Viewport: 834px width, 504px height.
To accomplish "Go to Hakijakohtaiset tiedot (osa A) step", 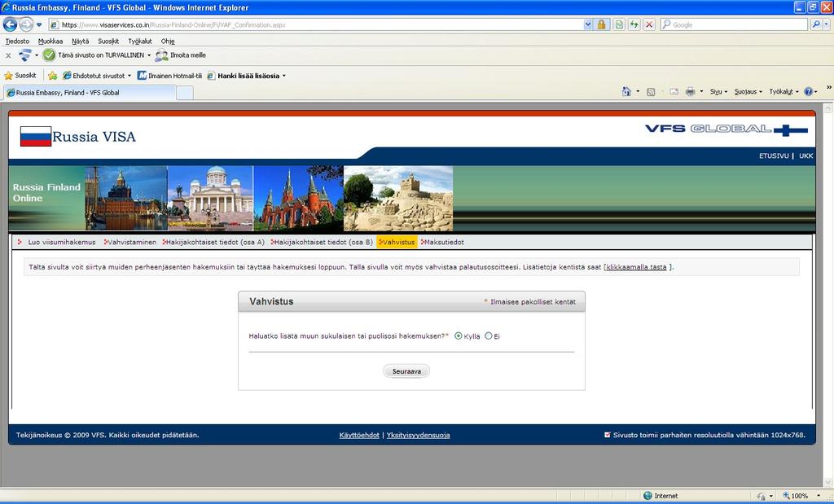I will click(215, 242).
